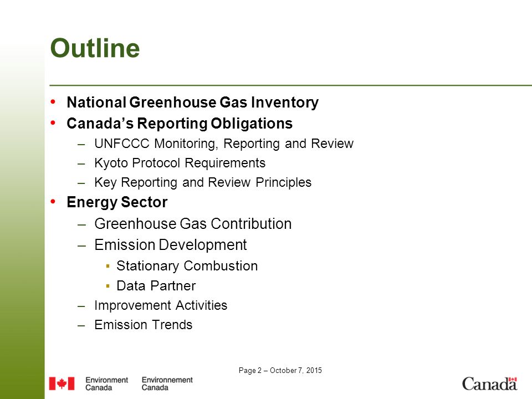Click the 'Environnement Canada' French label
Viewport: 532px width, 399px height.
coord(167,383)
